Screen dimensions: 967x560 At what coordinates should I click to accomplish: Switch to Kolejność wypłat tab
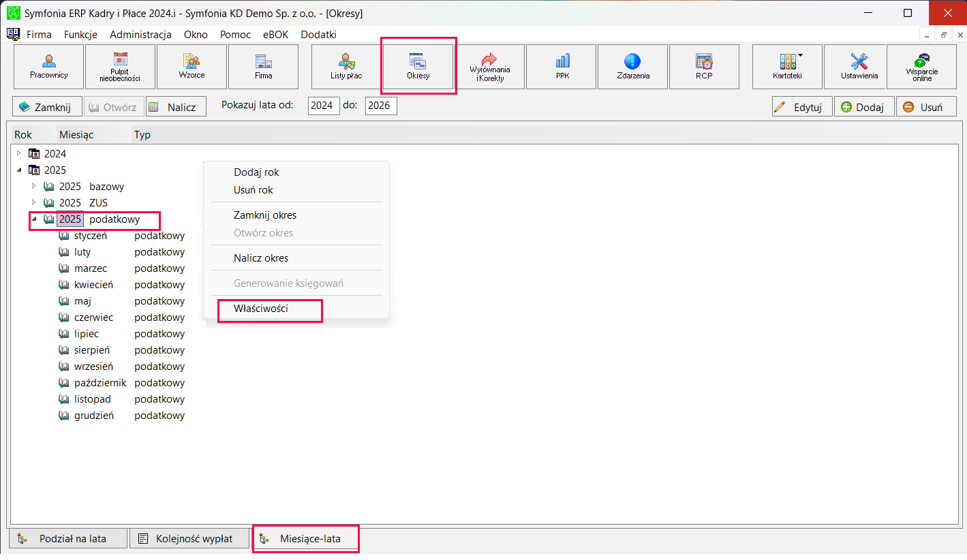coord(189,538)
